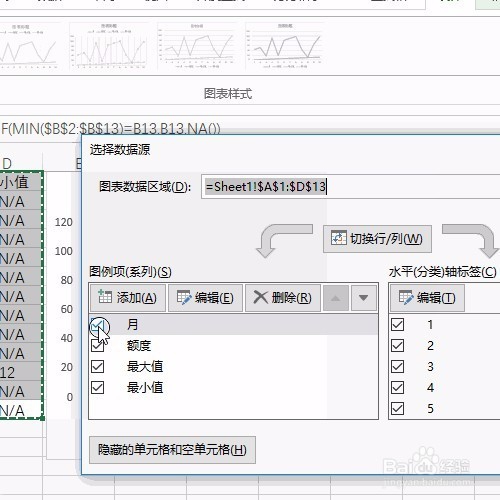
Task: Select column D header
Action: [21, 163]
